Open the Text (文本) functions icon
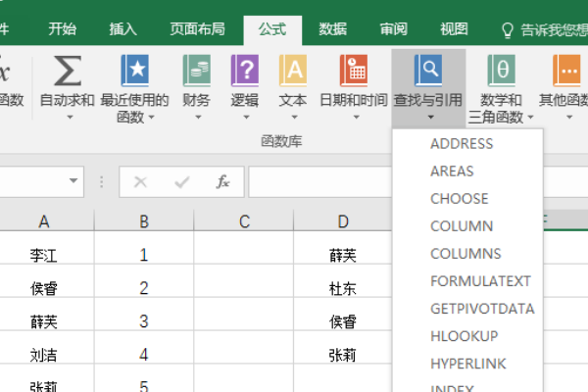 coord(293,71)
